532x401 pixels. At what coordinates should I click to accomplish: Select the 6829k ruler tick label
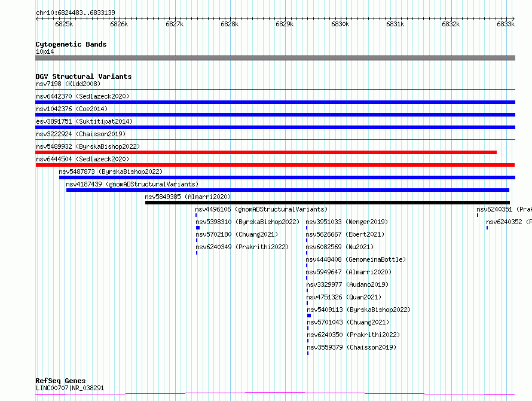[x=285, y=24]
